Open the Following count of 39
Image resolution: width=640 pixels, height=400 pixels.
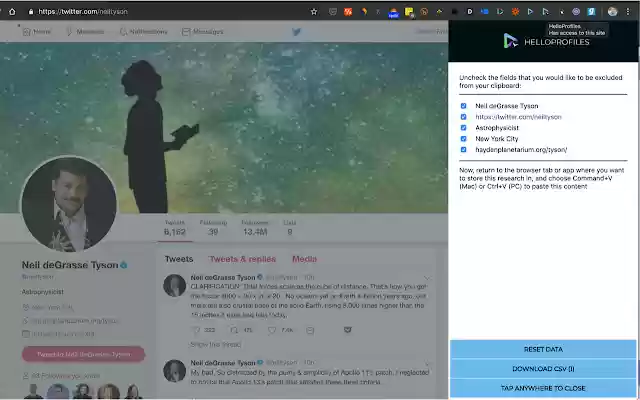213,228
